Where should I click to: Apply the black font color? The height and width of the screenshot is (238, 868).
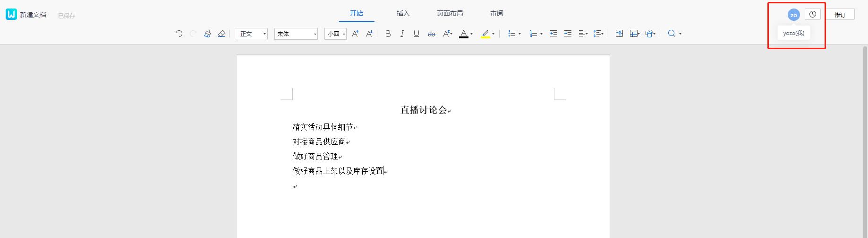(464, 34)
